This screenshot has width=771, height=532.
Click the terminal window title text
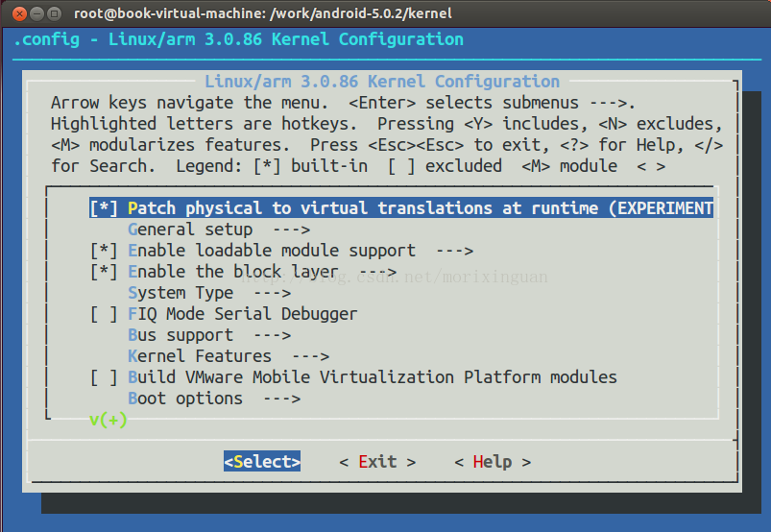pos(262,14)
